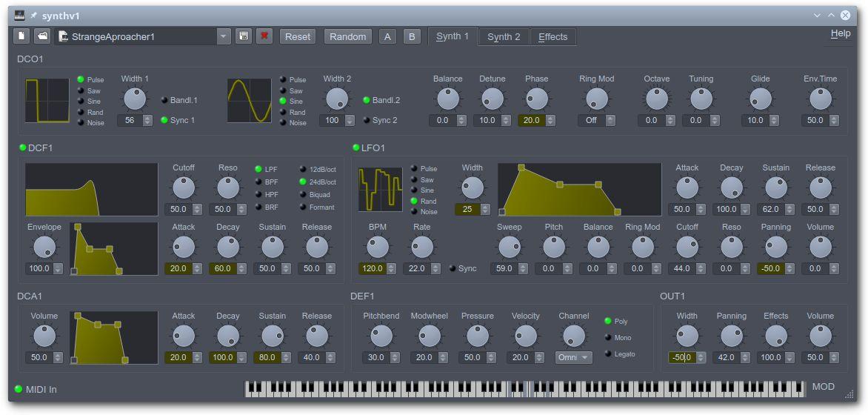Screen dimensions: 868x415
Task: Select HPF filter type
Action: [267, 194]
